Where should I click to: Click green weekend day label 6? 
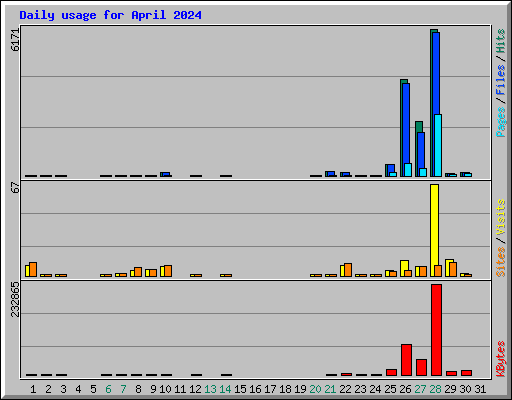(108, 389)
